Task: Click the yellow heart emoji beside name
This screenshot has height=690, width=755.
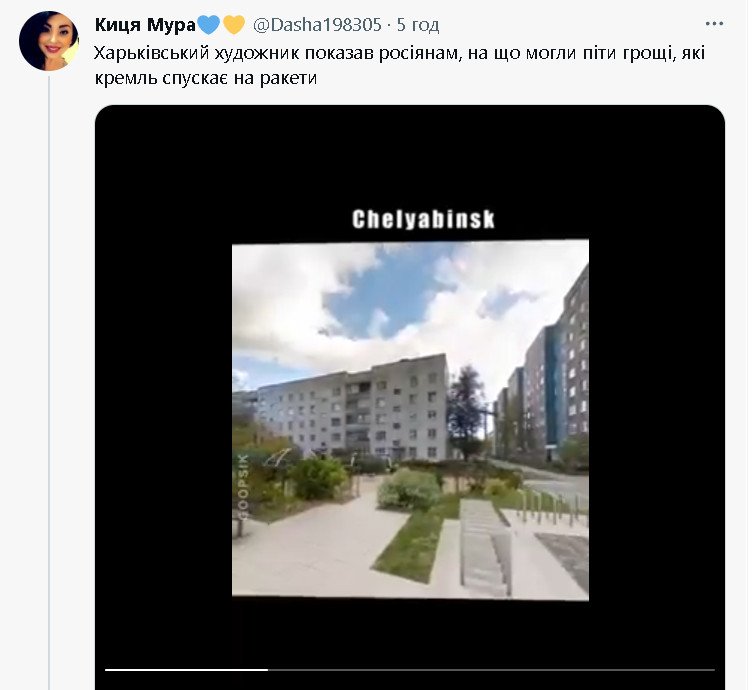Action: click(234, 25)
